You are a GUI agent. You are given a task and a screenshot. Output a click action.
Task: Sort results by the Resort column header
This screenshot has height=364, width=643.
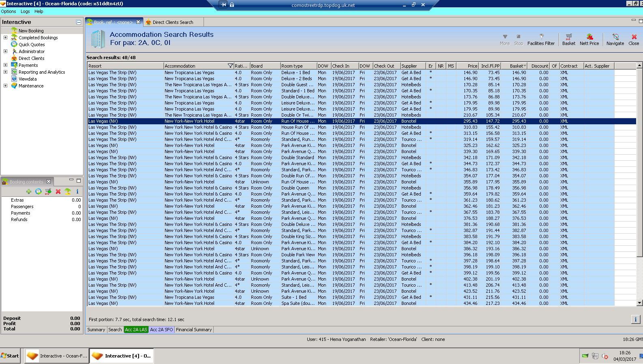(126, 66)
